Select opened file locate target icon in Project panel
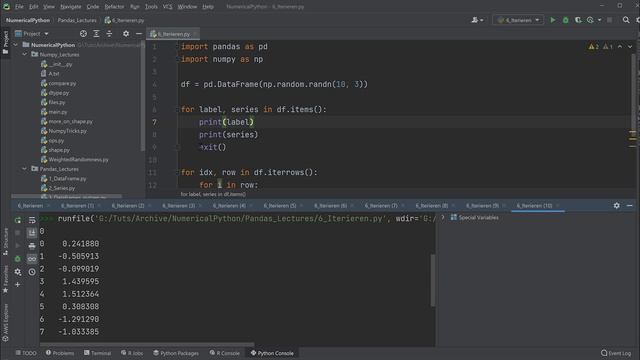This screenshot has width=640, height=360. pyautogui.click(x=83, y=33)
